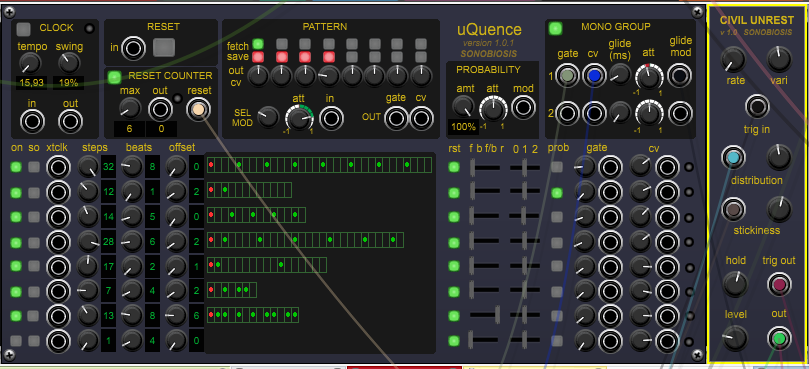This screenshot has width=809, height=369.
Task: Click the last grey fetch pattern button
Action: pyautogui.click(x=421, y=44)
